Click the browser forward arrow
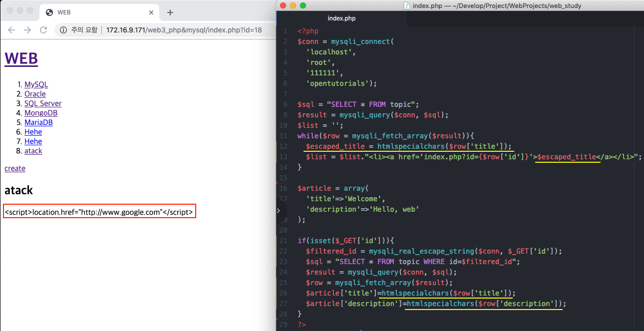 [27, 30]
